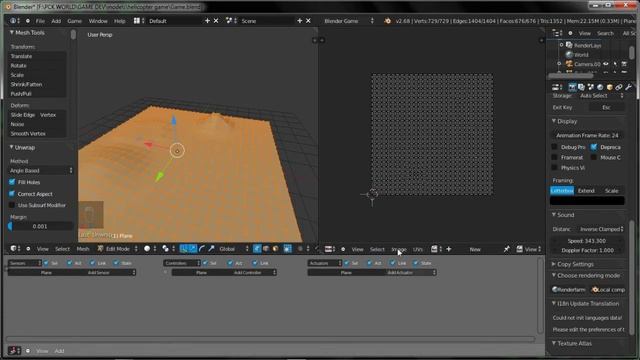Switch to edge select mode icon

tap(266, 249)
